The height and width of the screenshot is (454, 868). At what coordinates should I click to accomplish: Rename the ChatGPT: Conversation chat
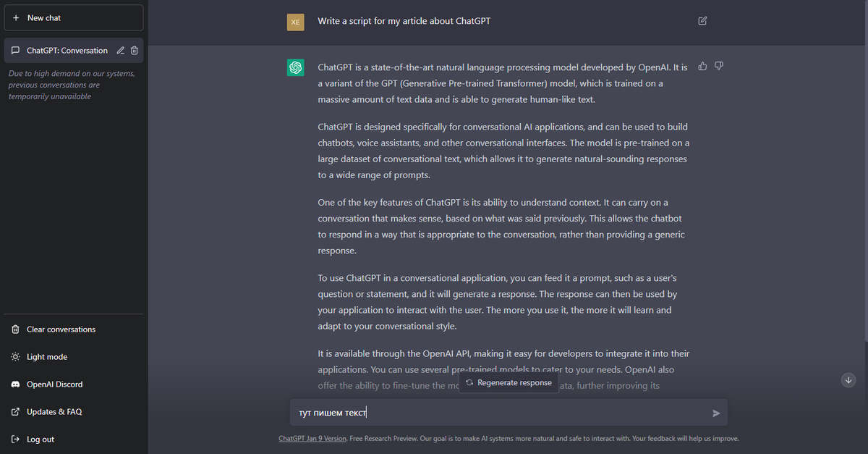(121, 51)
